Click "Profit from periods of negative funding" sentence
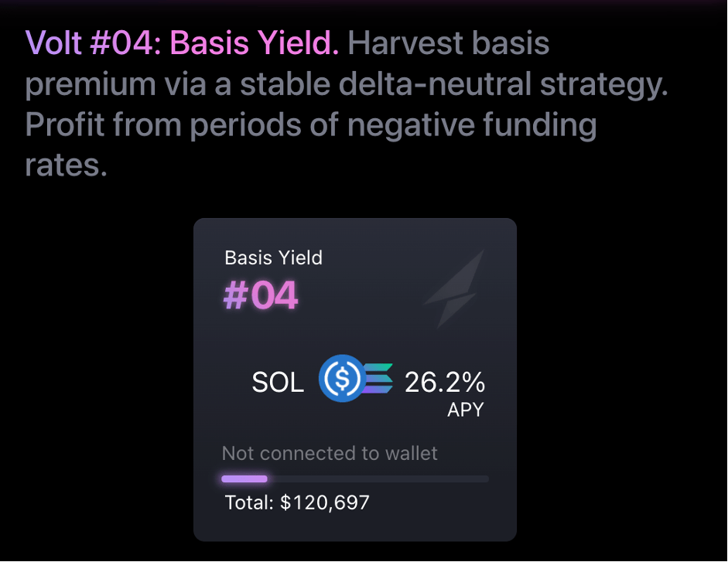This screenshot has width=728, height=562. [x=311, y=125]
